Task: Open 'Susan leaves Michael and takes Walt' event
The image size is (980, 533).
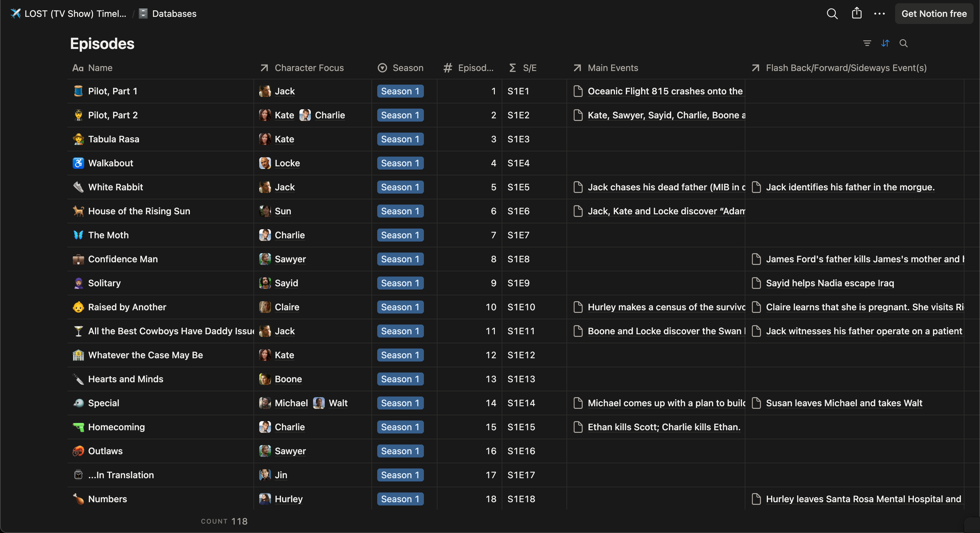Action: tap(844, 403)
